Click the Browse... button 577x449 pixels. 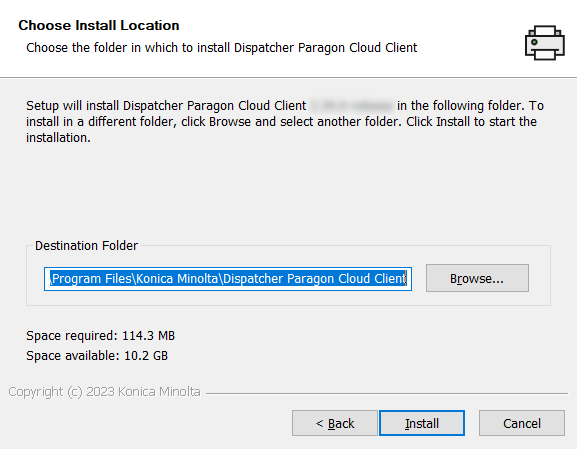point(477,278)
